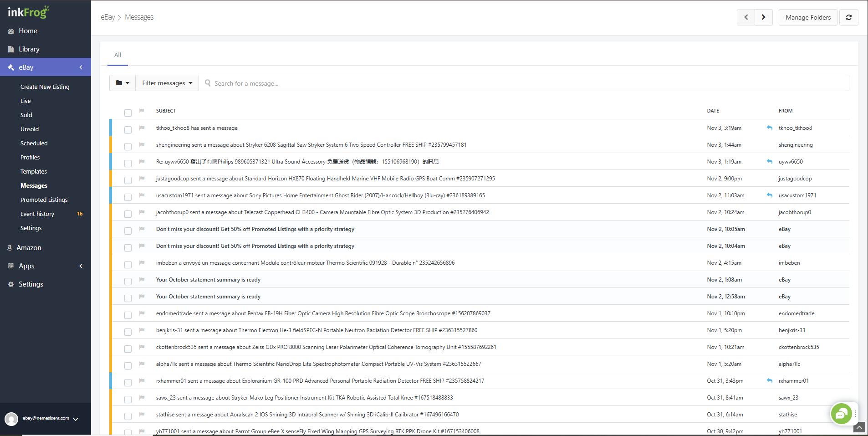Refresh the messages list
868x436 pixels.
849,17
